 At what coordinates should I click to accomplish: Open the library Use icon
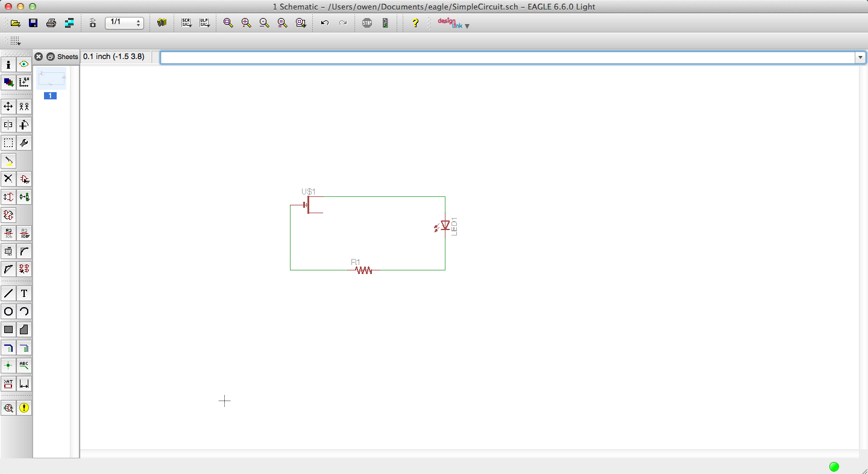click(162, 23)
